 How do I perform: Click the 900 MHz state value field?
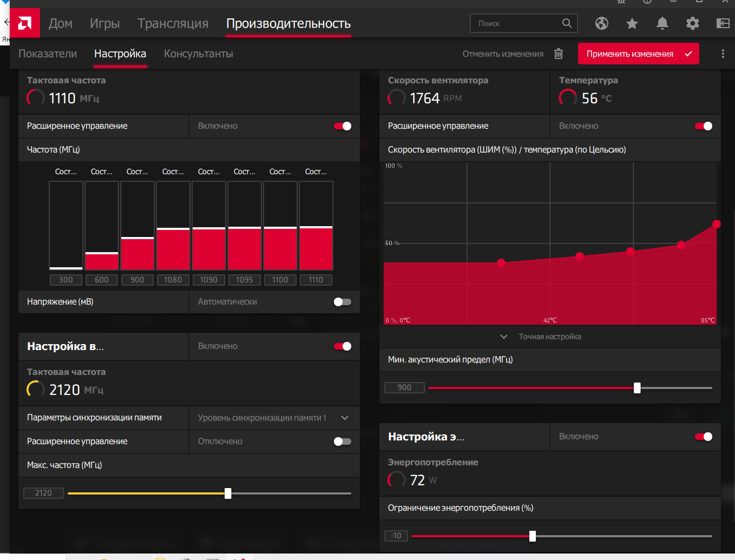click(x=137, y=280)
